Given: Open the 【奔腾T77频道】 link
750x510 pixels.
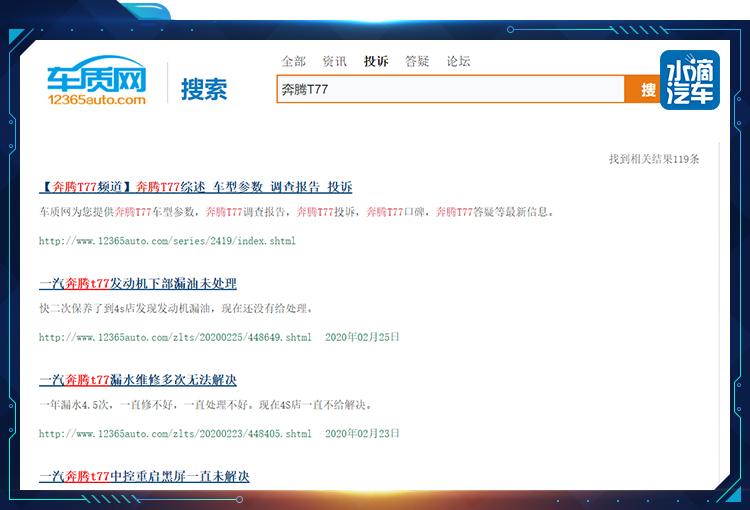Looking at the screenshot, I should 86,187.
